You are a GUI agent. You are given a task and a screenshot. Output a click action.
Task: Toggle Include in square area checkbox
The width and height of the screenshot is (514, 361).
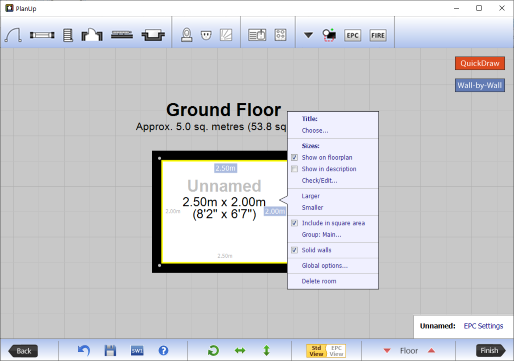294,223
